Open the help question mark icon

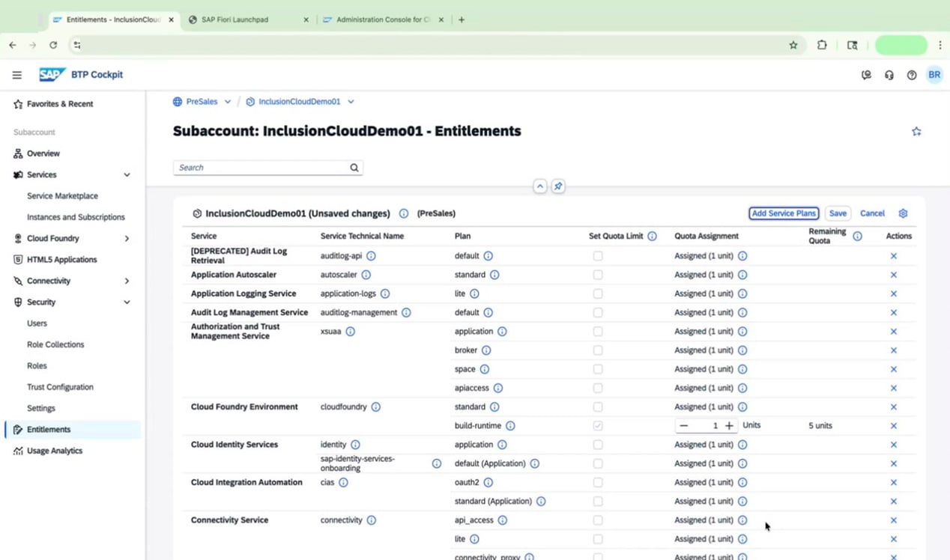[x=912, y=75]
